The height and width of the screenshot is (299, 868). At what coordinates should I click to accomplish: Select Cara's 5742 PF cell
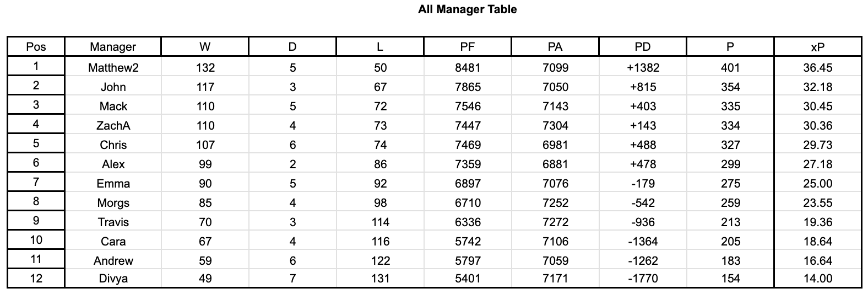pos(468,242)
